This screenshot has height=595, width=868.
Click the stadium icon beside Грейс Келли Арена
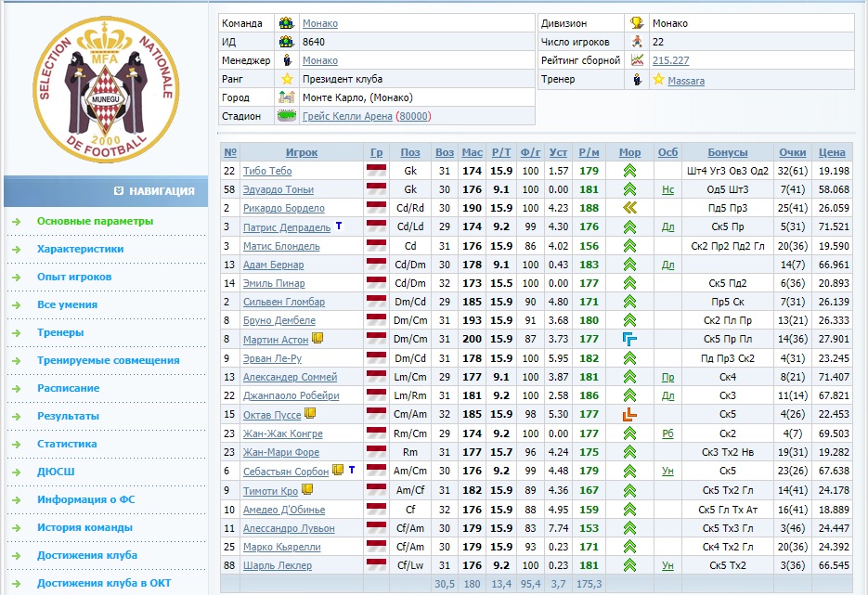click(287, 116)
